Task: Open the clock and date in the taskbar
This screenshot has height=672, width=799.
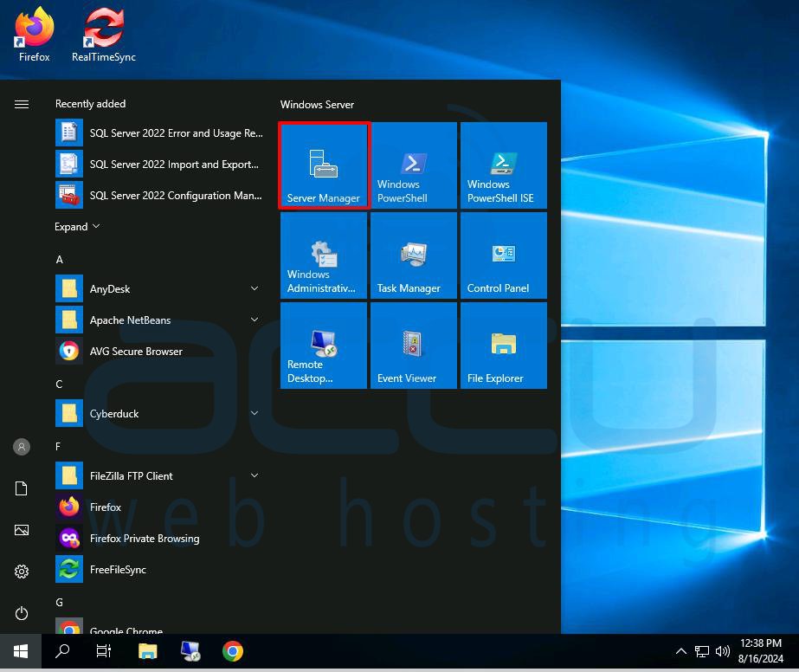Action: point(761,651)
